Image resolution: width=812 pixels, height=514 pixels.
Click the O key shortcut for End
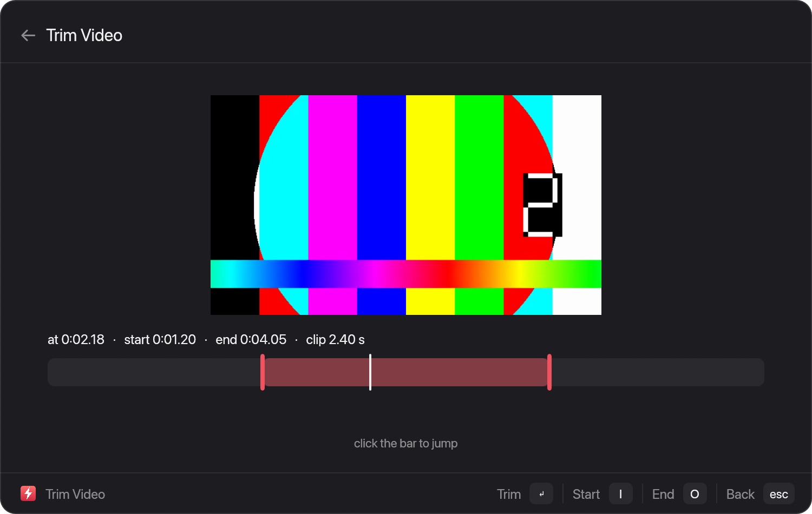pos(695,493)
